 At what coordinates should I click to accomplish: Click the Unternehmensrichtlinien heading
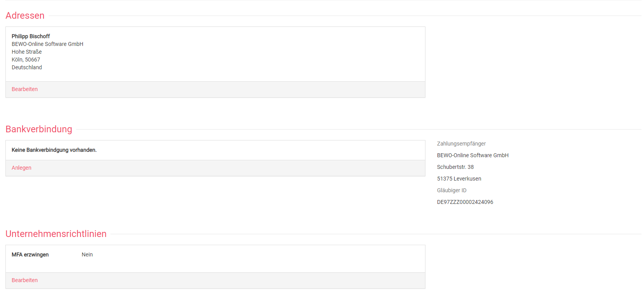[56, 234]
